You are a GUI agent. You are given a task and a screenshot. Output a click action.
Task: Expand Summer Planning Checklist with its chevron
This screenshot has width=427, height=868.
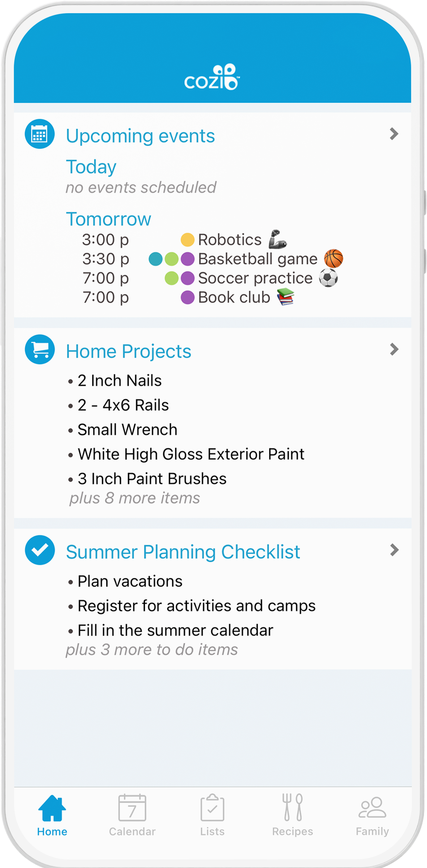coord(394,550)
